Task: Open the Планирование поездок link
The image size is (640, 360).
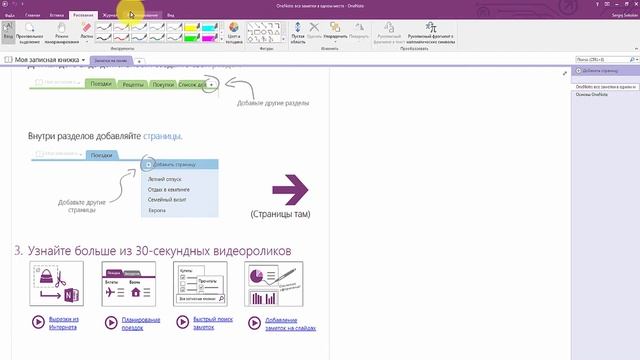Action: [x=140, y=323]
